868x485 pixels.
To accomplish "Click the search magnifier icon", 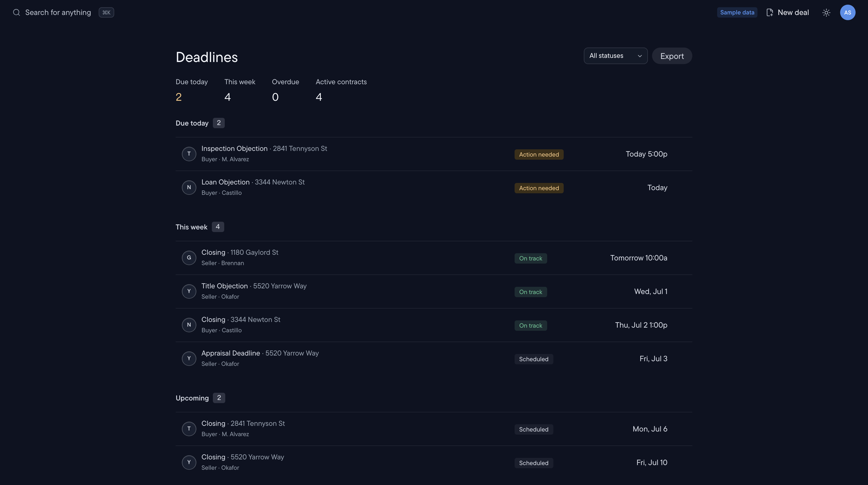I will click(17, 12).
